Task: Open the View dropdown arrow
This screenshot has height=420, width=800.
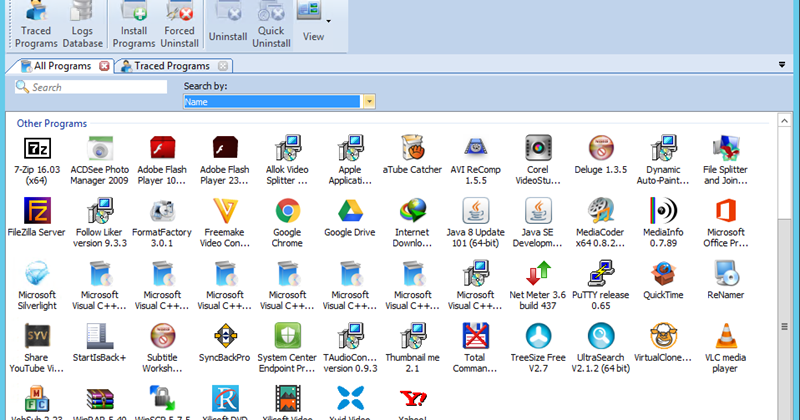Action: (329, 21)
